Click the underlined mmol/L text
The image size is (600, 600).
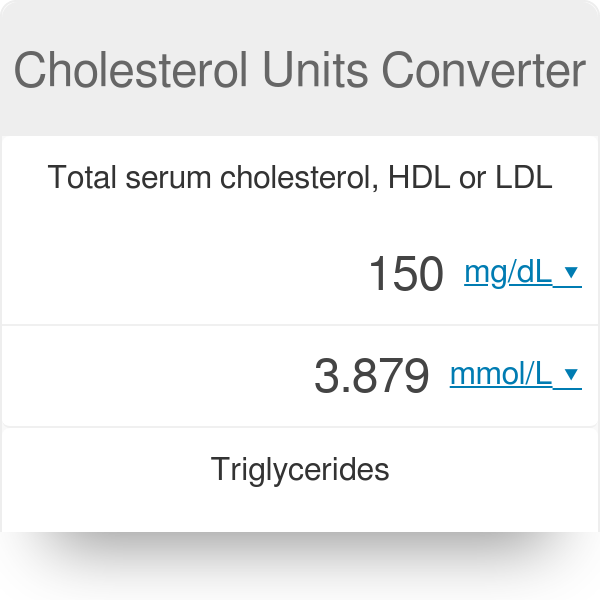click(501, 375)
